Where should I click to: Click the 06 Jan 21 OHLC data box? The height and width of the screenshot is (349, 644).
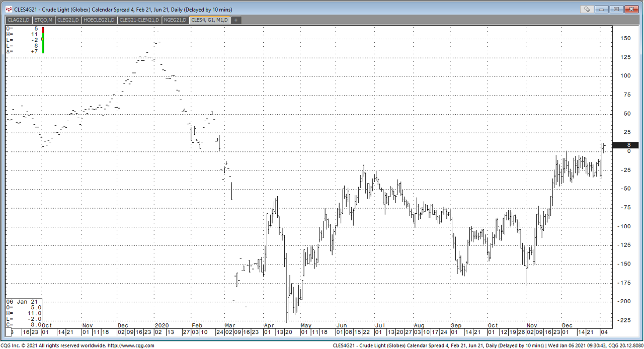(x=24, y=313)
